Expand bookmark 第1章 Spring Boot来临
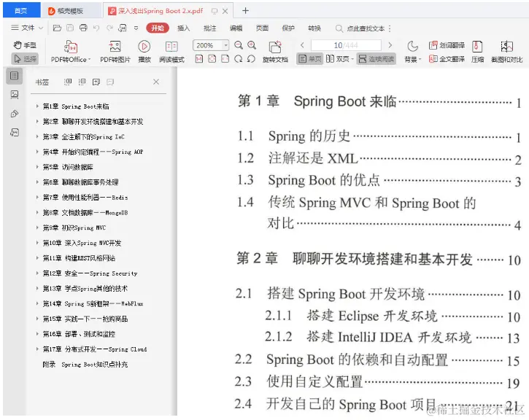Viewport: 529px width, 420px height. (37, 106)
